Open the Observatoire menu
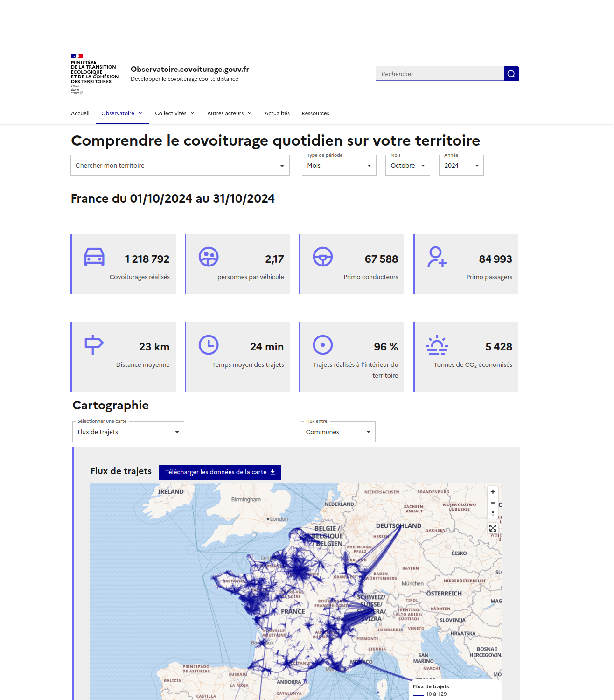 [122, 113]
